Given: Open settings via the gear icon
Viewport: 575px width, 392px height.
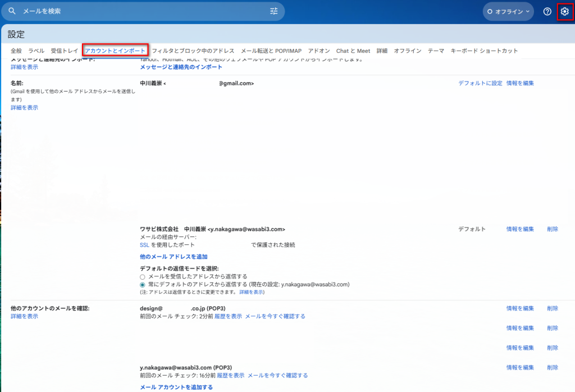Looking at the screenshot, I should (564, 11).
